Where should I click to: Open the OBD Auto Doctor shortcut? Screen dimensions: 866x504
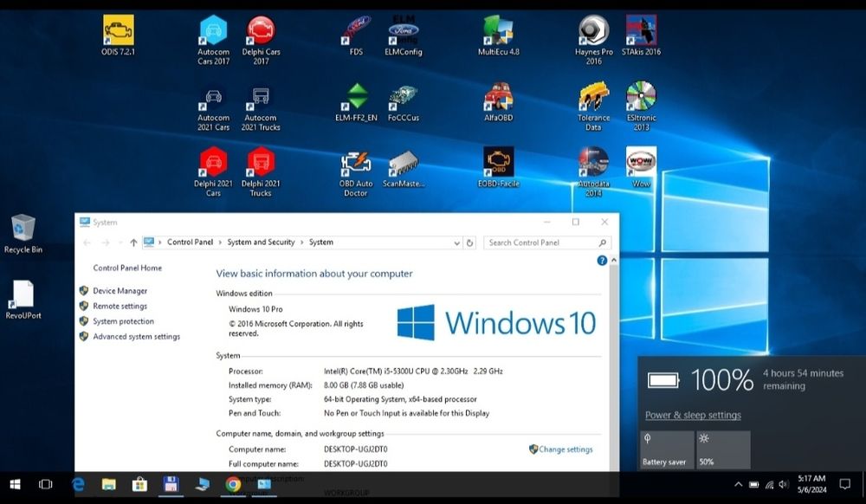(355, 163)
